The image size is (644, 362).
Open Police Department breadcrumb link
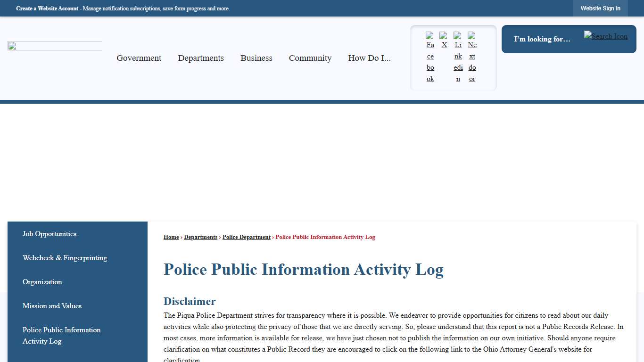point(246,237)
